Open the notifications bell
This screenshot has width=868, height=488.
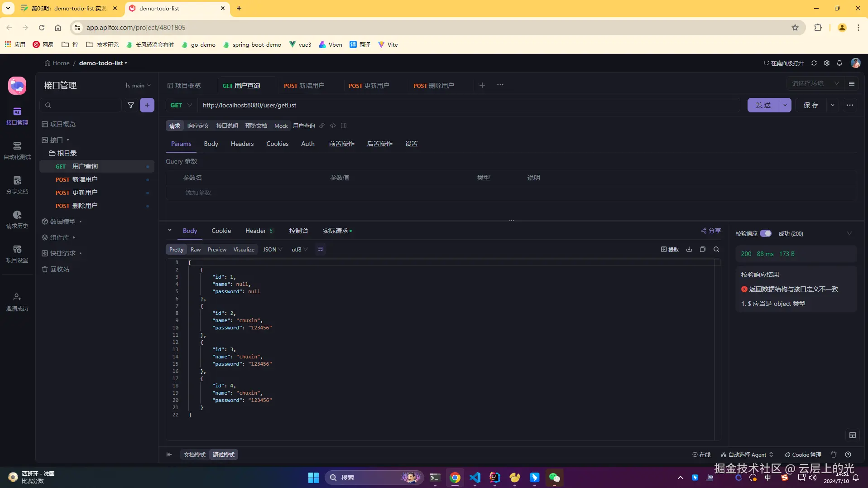pyautogui.click(x=839, y=63)
